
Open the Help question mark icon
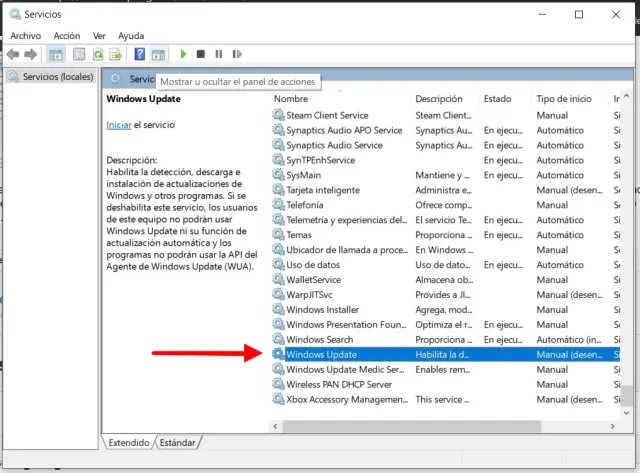140,54
